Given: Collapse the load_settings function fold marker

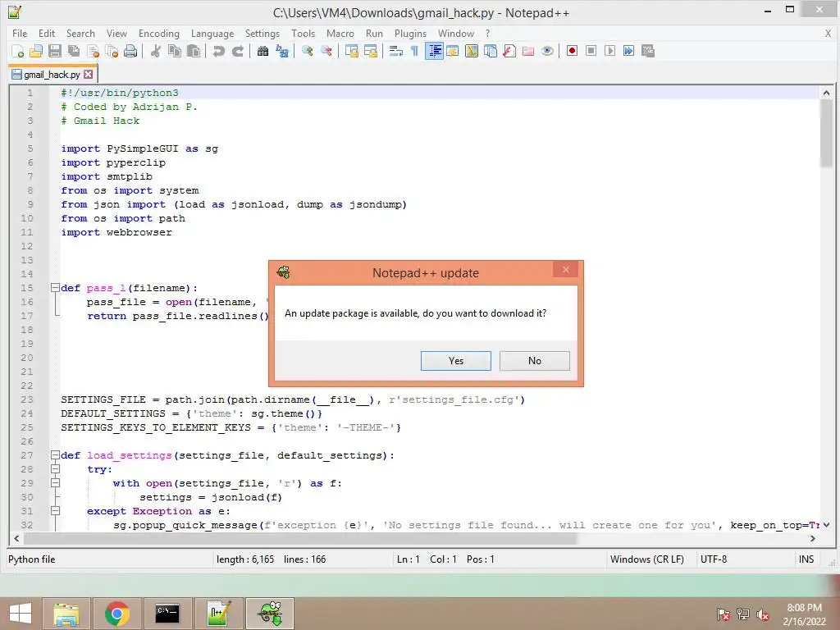Looking at the screenshot, I should [55, 455].
